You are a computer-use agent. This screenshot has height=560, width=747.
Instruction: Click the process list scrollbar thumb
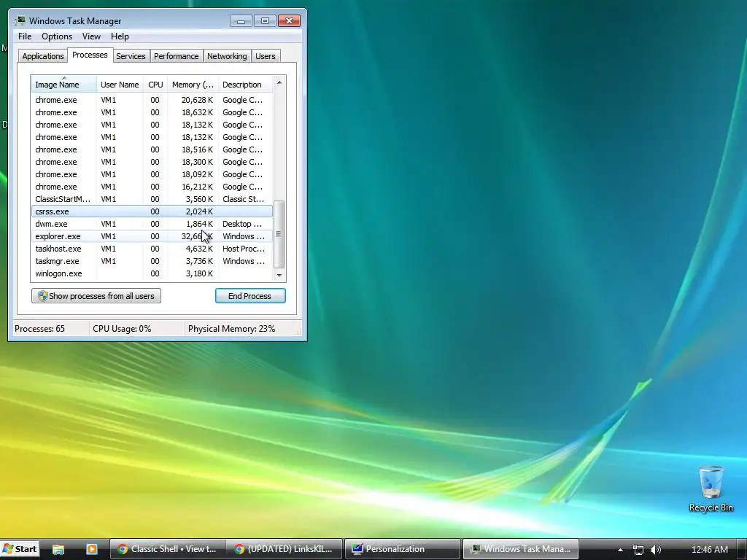point(279,234)
